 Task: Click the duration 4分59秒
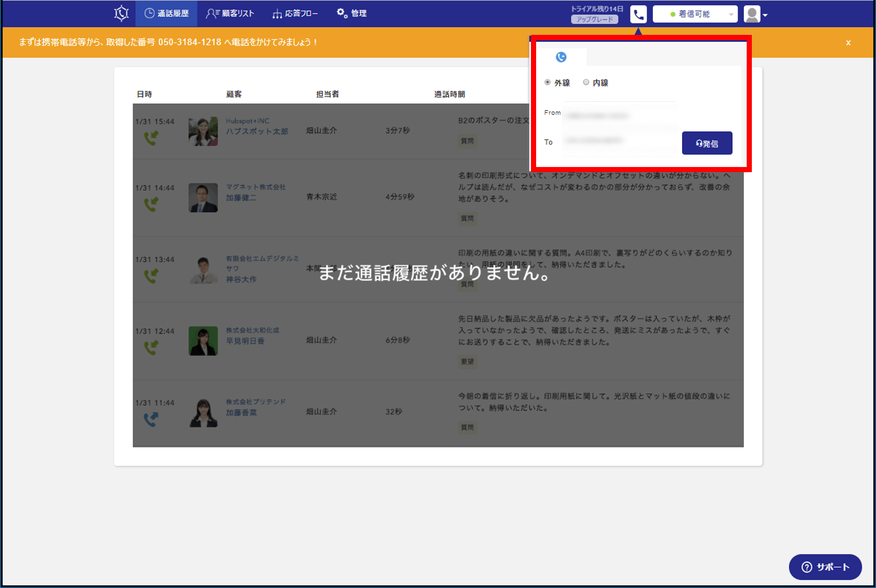coord(400,196)
